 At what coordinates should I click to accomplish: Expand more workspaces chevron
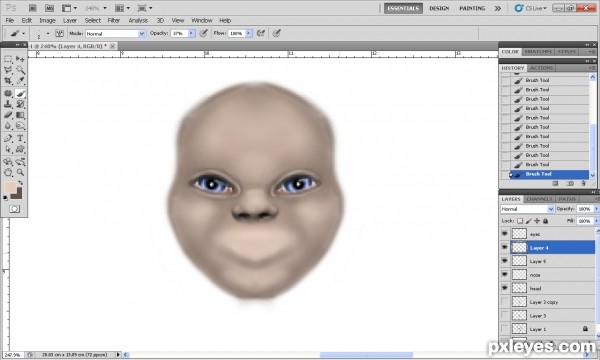[x=497, y=8]
